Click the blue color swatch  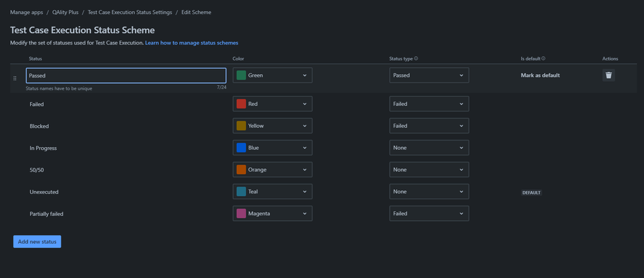(241, 148)
